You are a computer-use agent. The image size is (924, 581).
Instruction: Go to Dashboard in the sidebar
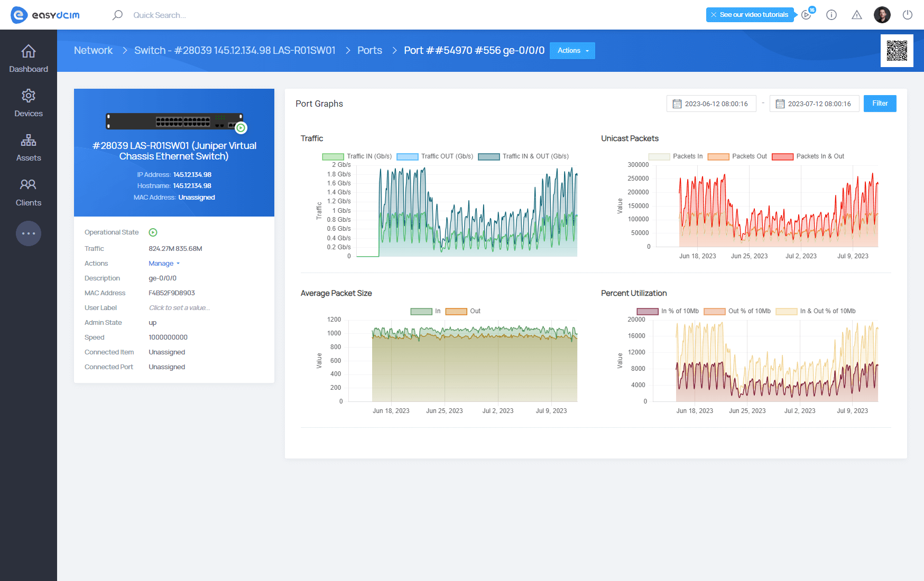pos(29,59)
